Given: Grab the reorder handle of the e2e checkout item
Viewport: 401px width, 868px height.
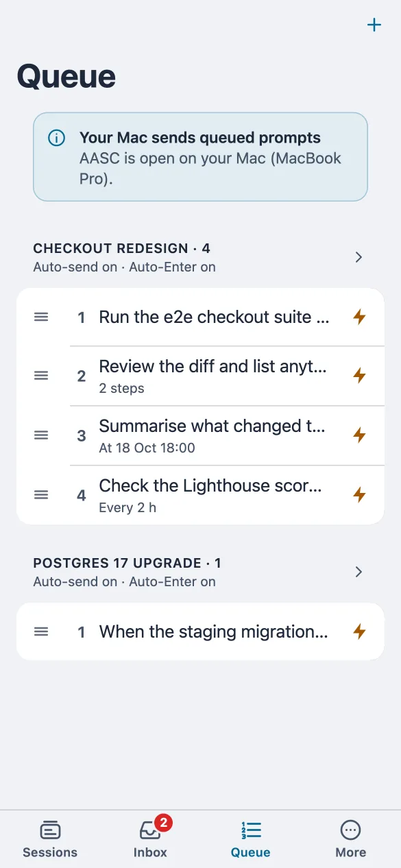Looking at the screenshot, I should [x=41, y=317].
